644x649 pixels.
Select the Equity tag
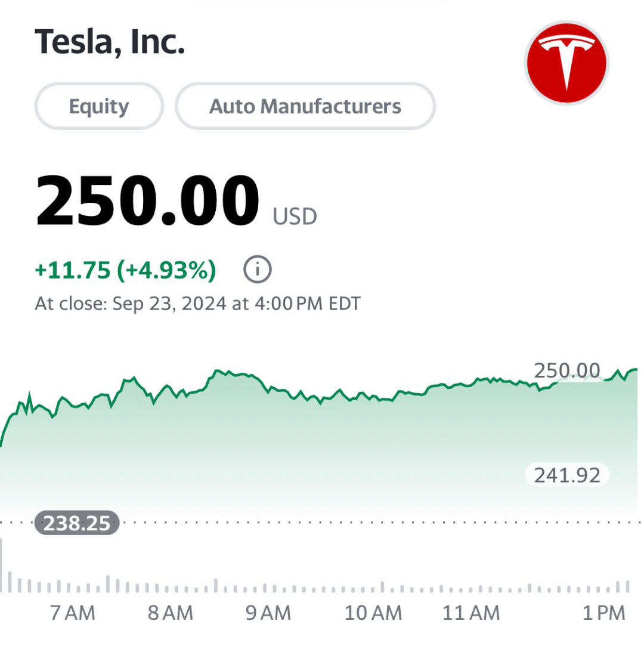(100, 106)
